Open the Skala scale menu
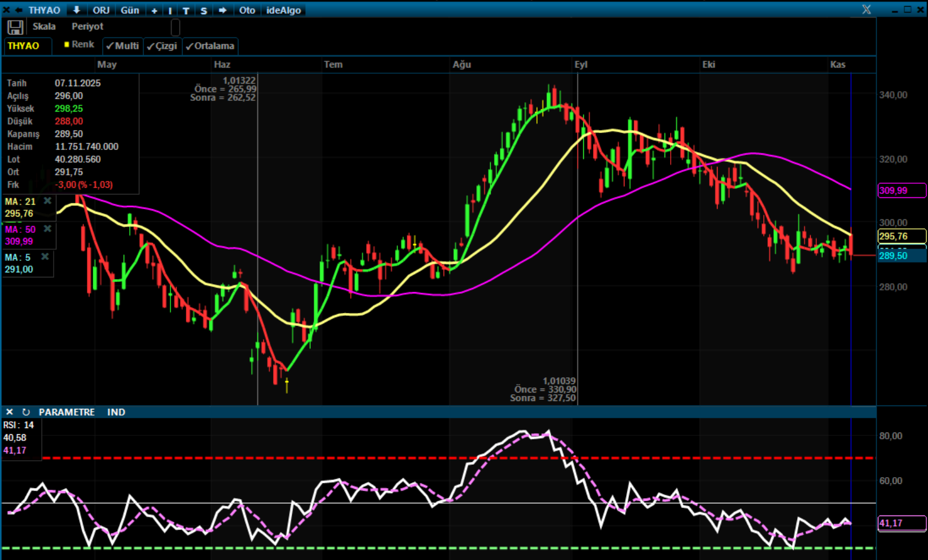This screenshot has height=560, width=928. coord(44,27)
